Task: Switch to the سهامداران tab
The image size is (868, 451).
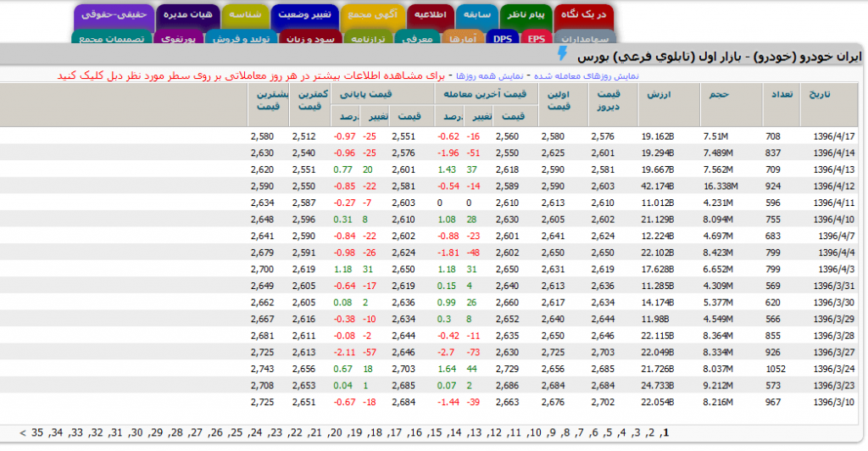Action: 583,38
